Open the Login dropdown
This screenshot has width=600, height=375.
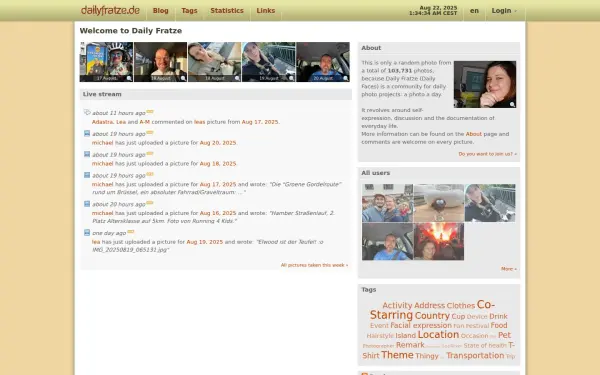pos(504,11)
